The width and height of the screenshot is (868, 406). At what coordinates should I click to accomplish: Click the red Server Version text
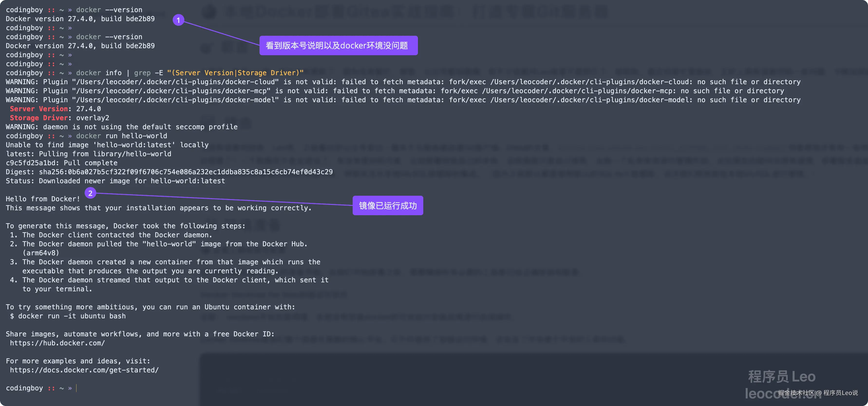[39, 109]
